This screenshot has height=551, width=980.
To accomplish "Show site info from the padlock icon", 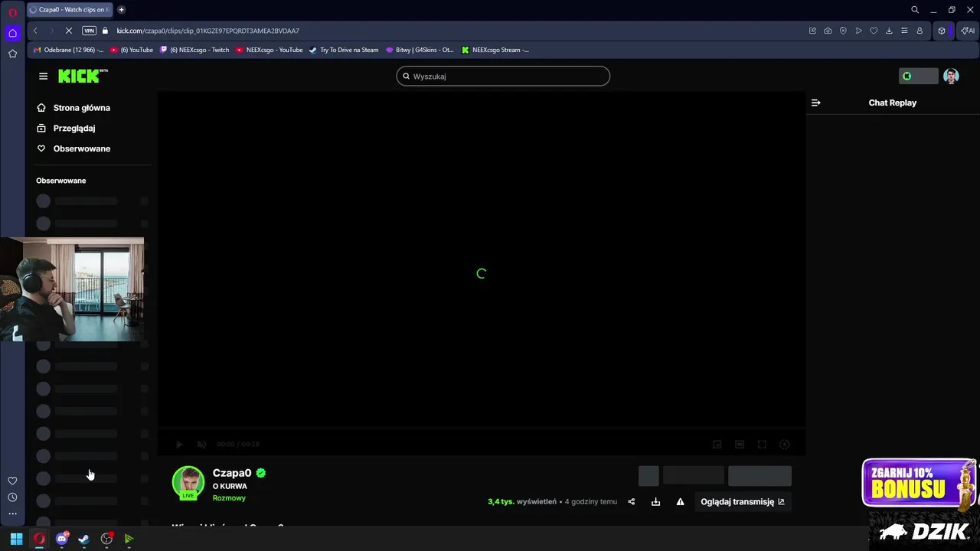I will (106, 31).
